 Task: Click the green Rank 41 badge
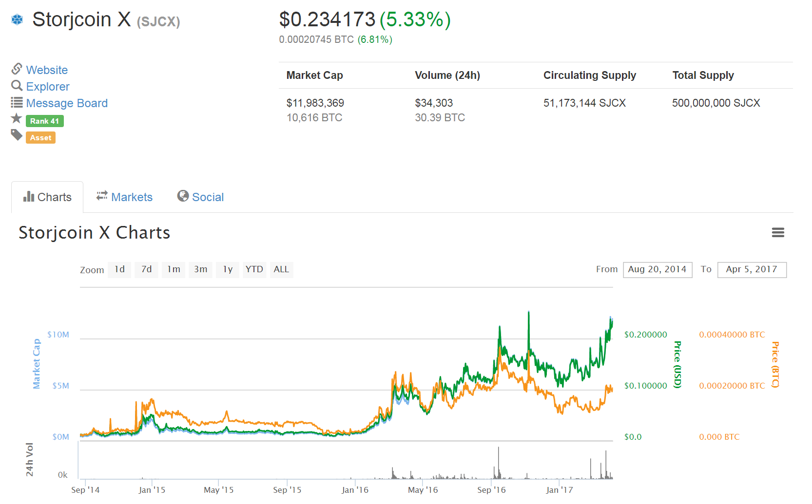[x=44, y=121]
